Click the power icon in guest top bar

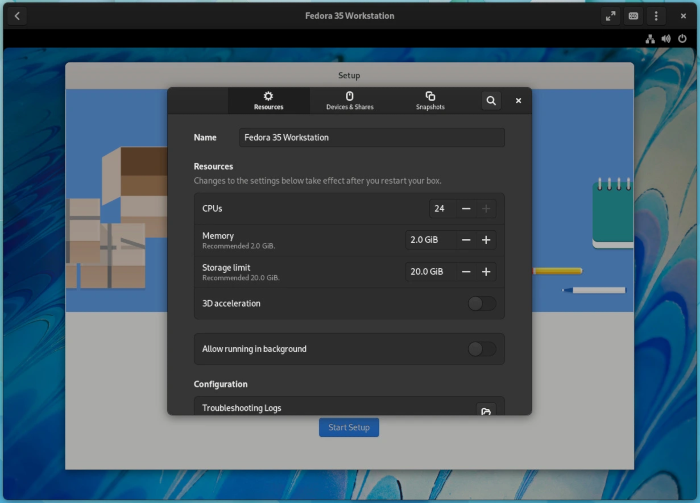[x=682, y=39]
